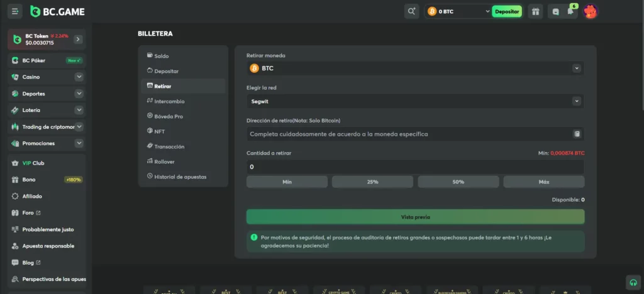Click the BC Póker sidebar icon
The height and width of the screenshot is (294, 644).
tap(15, 60)
